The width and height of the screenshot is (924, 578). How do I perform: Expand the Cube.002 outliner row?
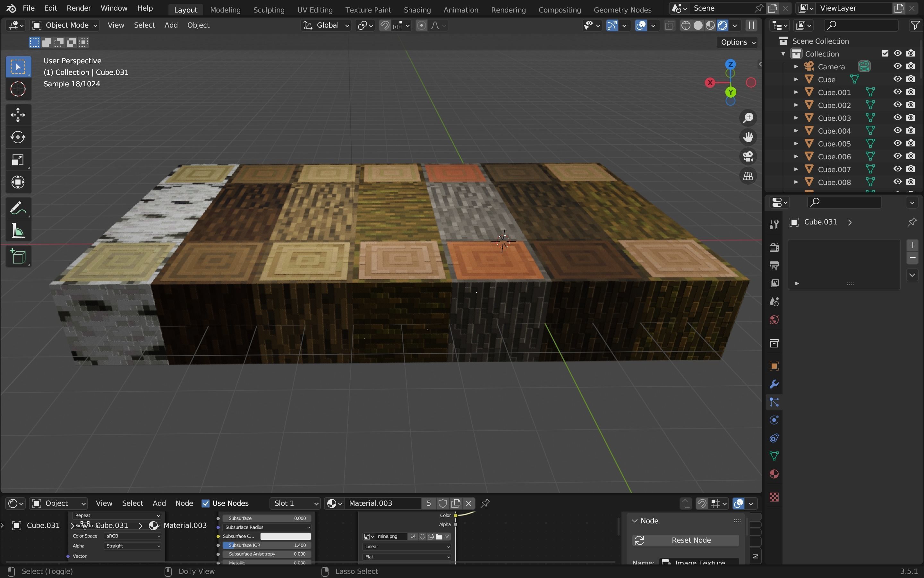(x=796, y=105)
